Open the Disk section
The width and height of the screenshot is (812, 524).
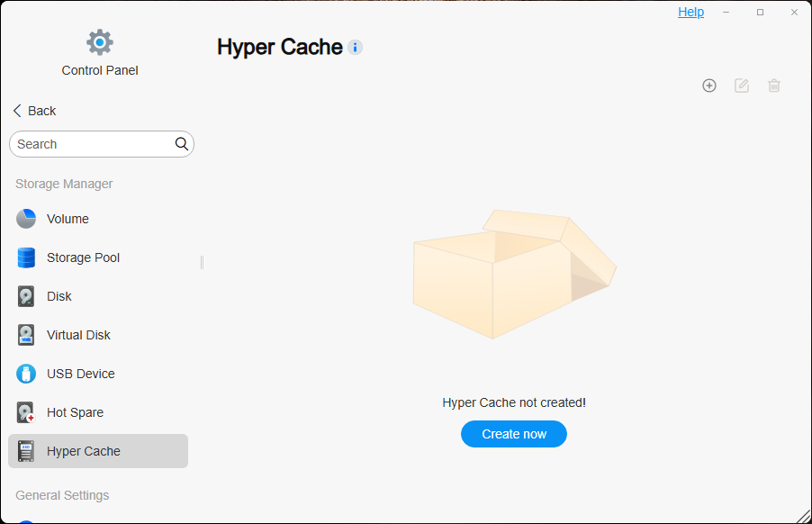[x=59, y=296]
